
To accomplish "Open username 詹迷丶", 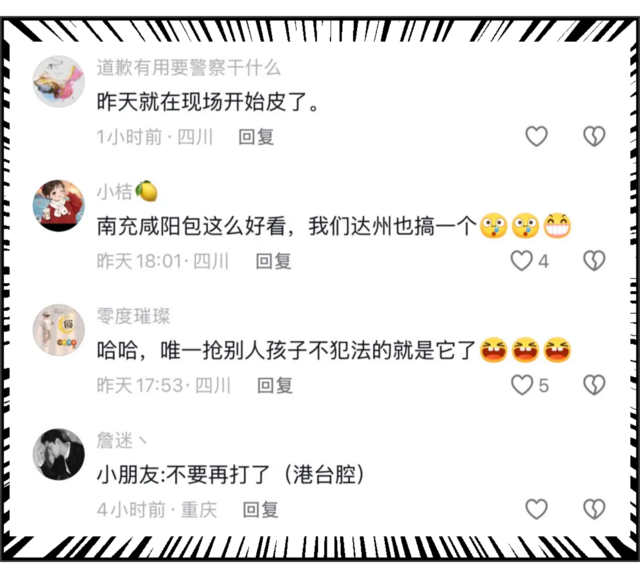I will [x=122, y=441].
